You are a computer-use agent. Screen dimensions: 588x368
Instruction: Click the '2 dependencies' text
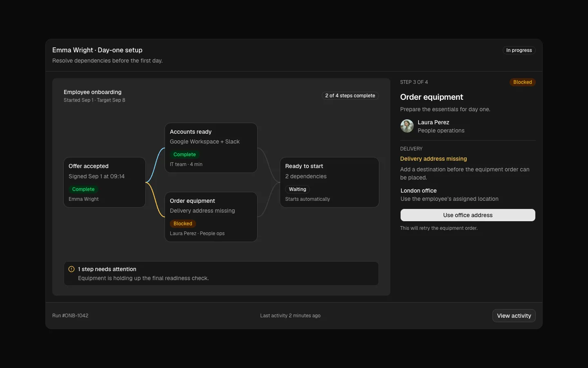coord(306,176)
